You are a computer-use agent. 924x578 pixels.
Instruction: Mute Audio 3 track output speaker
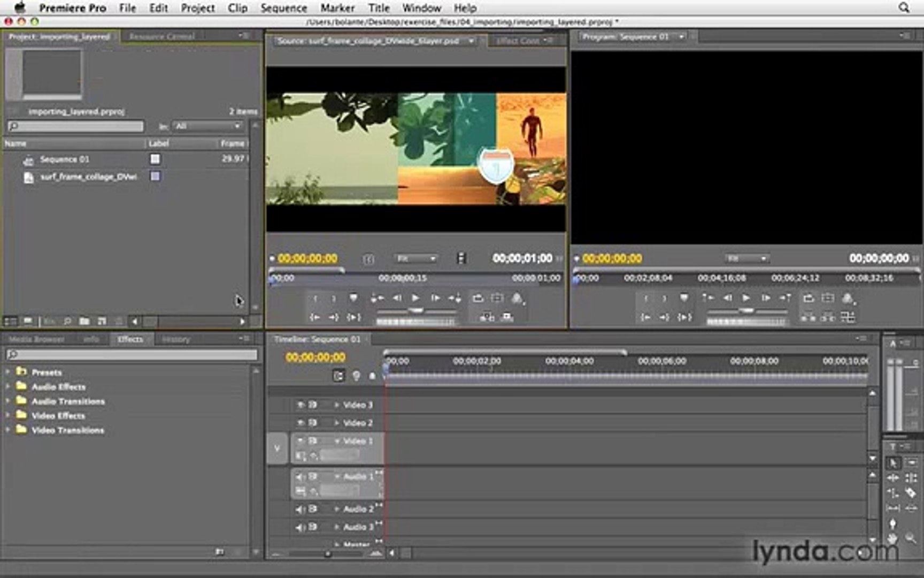(301, 527)
